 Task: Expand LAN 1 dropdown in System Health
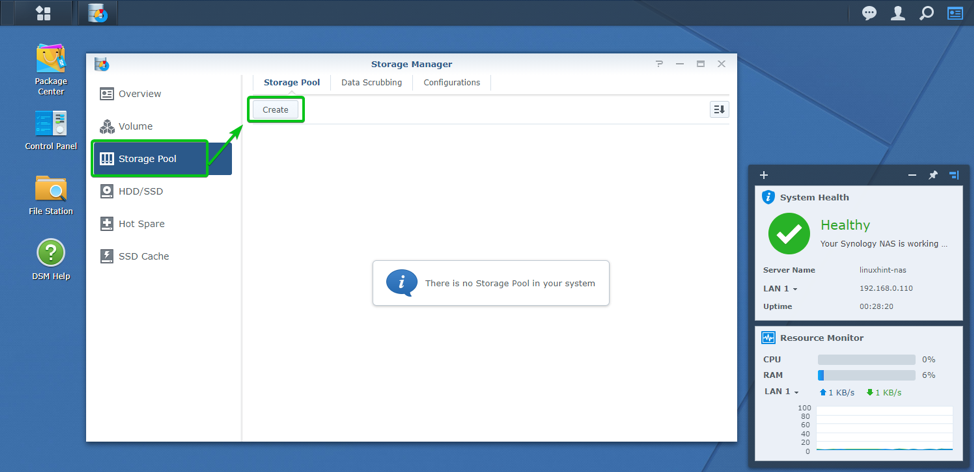pos(780,289)
